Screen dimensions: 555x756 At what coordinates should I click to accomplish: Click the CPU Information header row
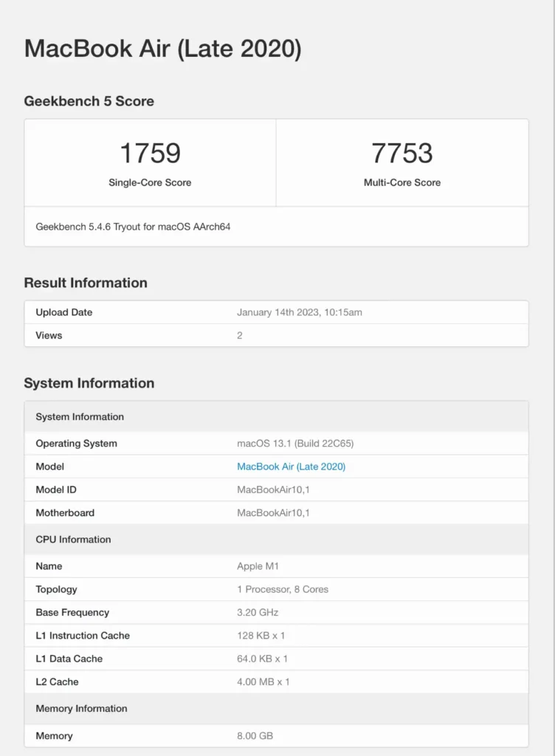click(277, 540)
